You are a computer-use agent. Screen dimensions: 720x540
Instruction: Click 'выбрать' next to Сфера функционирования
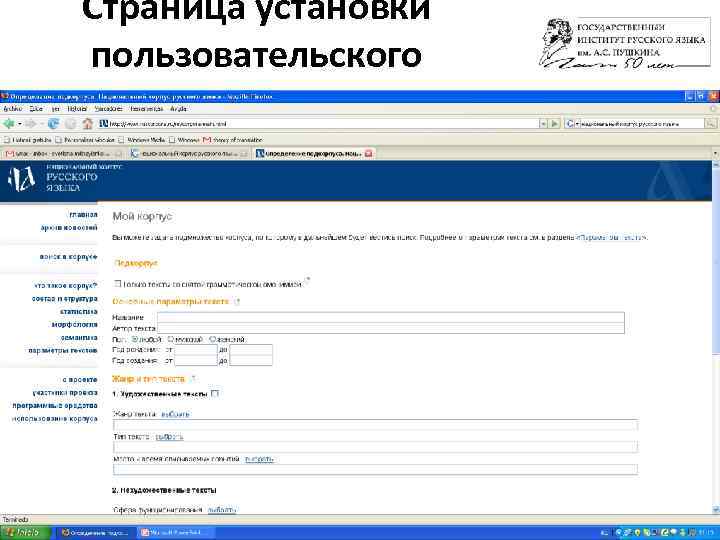coord(222,510)
